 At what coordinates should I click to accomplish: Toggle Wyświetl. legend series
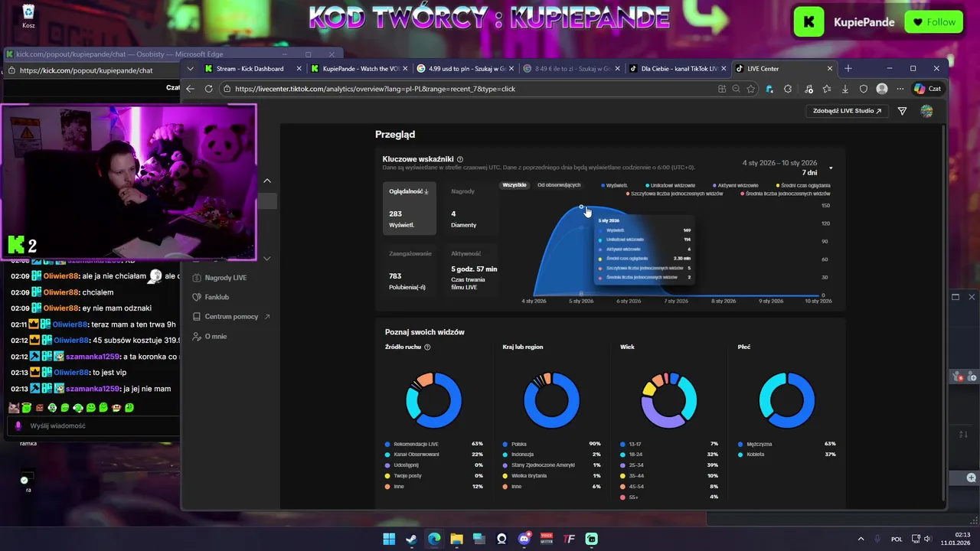pyautogui.click(x=615, y=185)
